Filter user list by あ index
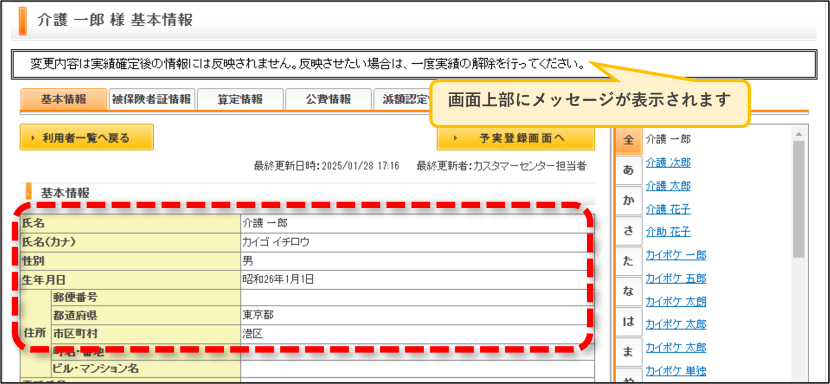The image size is (830, 384). (629, 171)
